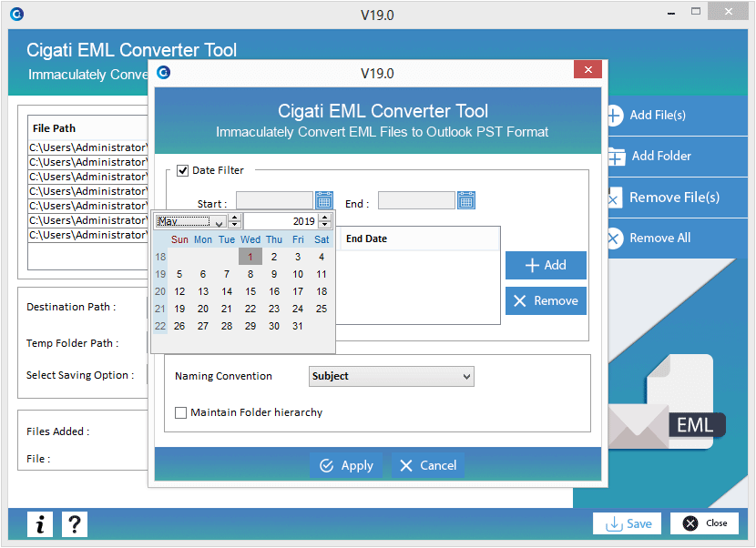Open the Start date calendar picker icon

[x=324, y=200]
